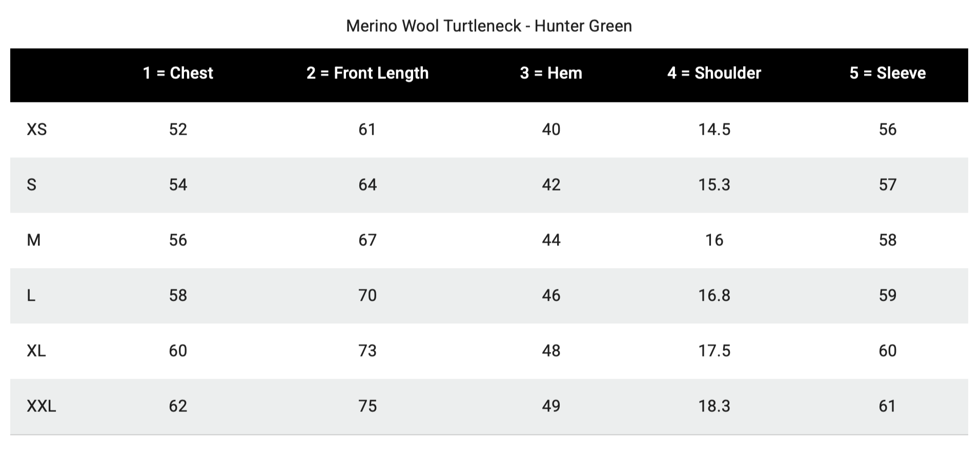Click the XS shoulder value 14.5
980x457 pixels.
pyautogui.click(x=714, y=130)
